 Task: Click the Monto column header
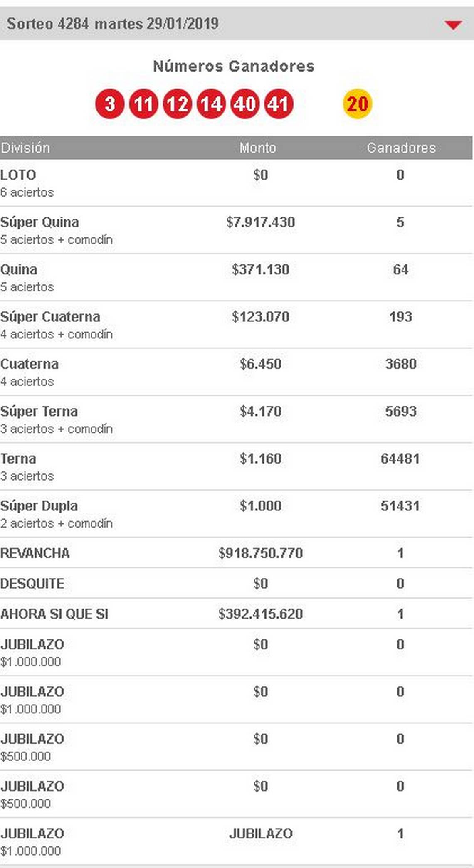tap(257, 148)
